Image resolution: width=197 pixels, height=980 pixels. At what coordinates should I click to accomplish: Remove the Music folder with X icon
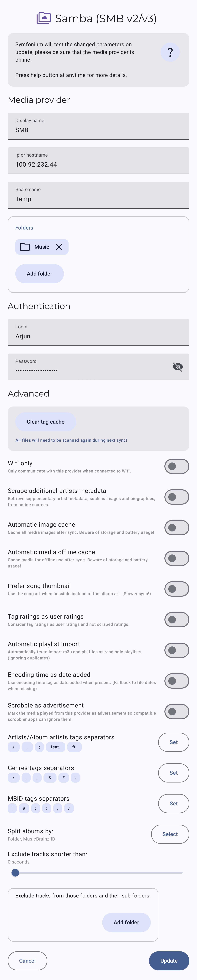click(x=59, y=247)
